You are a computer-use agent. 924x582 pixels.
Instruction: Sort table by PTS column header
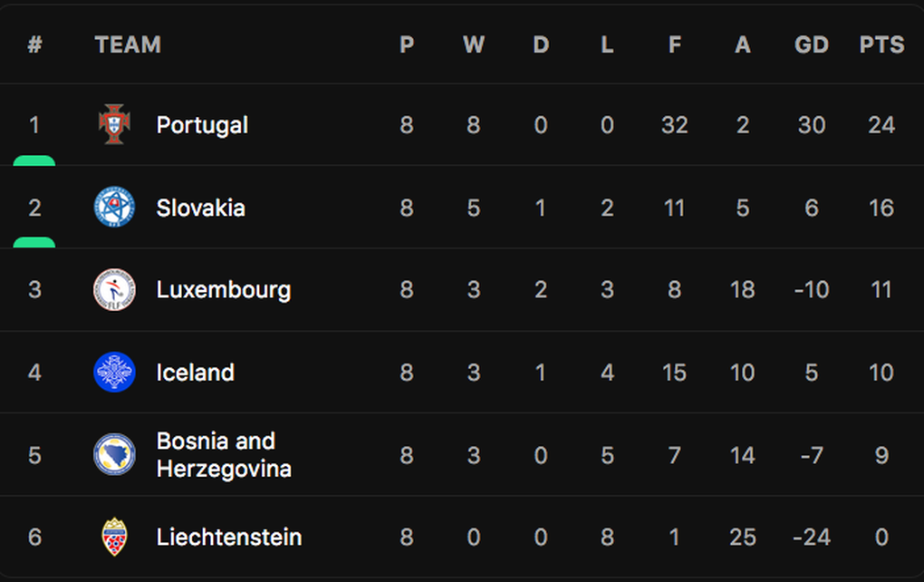[x=881, y=44]
